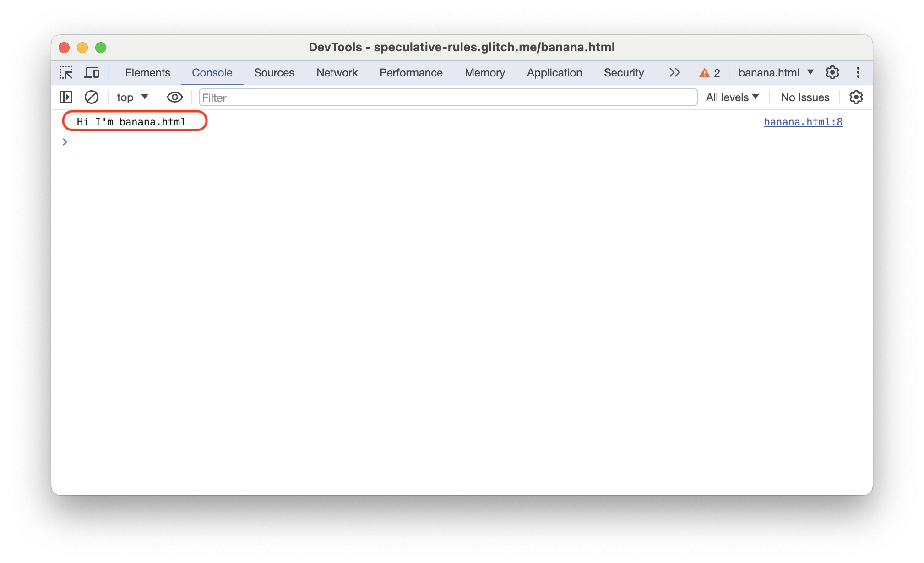The image size is (924, 563).
Task: Click the Inspect Element icon
Action: pos(67,73)
